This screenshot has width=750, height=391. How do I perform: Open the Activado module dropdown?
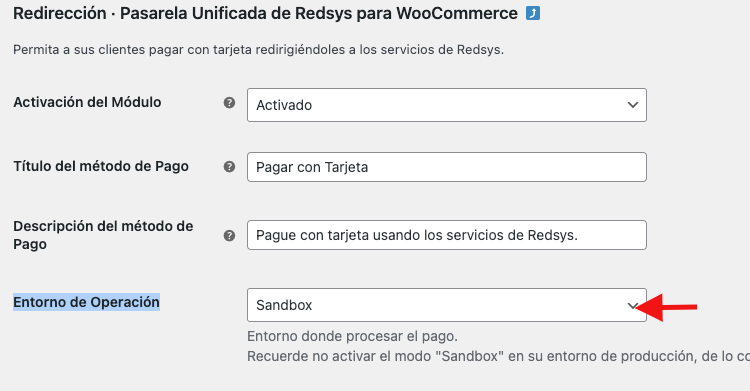click(447, 105)
